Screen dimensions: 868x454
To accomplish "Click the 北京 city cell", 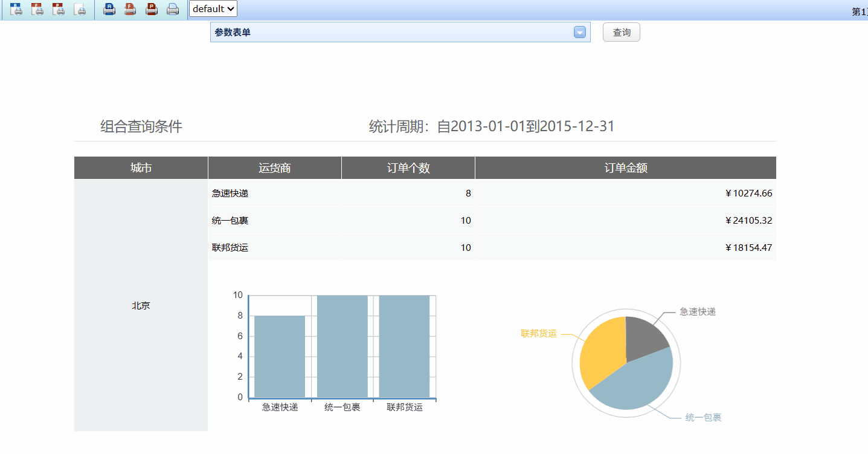I will [141, 306].
